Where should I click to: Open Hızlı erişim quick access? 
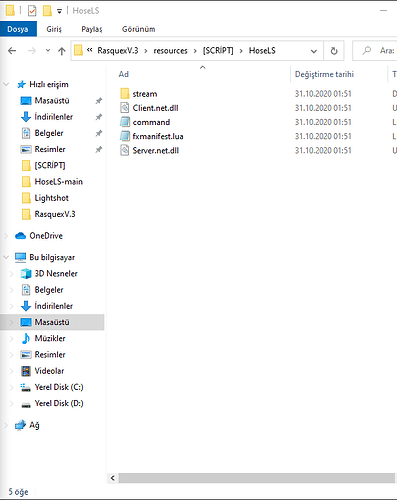point(49,84)
